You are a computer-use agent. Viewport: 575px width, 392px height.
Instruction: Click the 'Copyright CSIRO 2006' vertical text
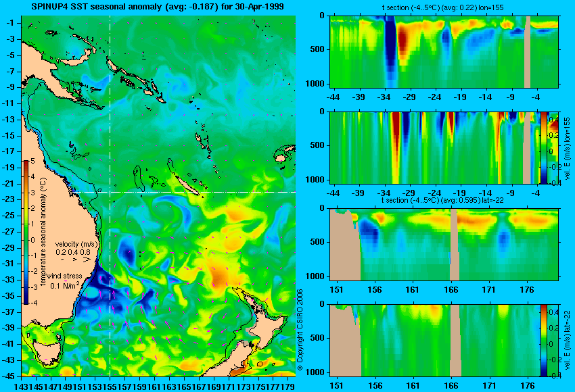coord(300,329)
